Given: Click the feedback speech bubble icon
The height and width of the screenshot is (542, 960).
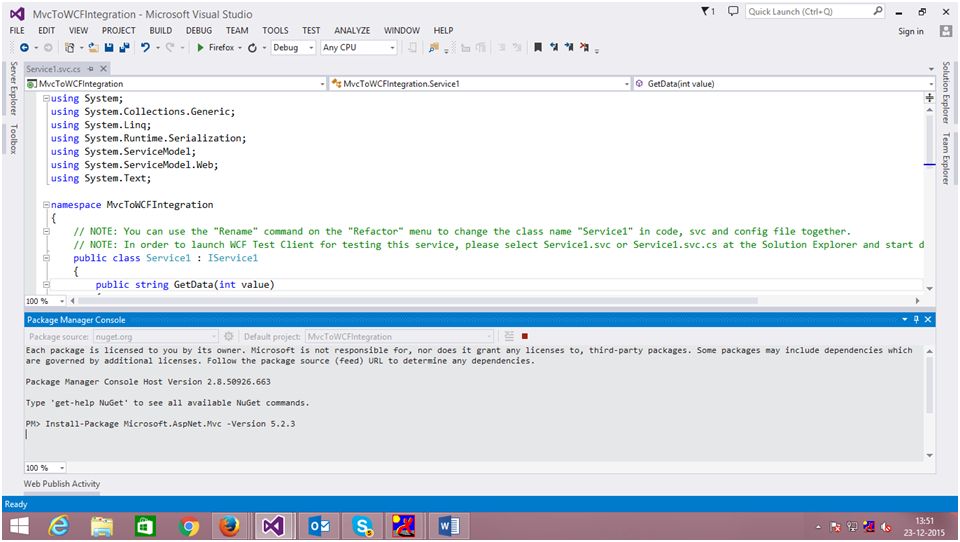Looking at the screenshot, I should click(x=733, y=12).
